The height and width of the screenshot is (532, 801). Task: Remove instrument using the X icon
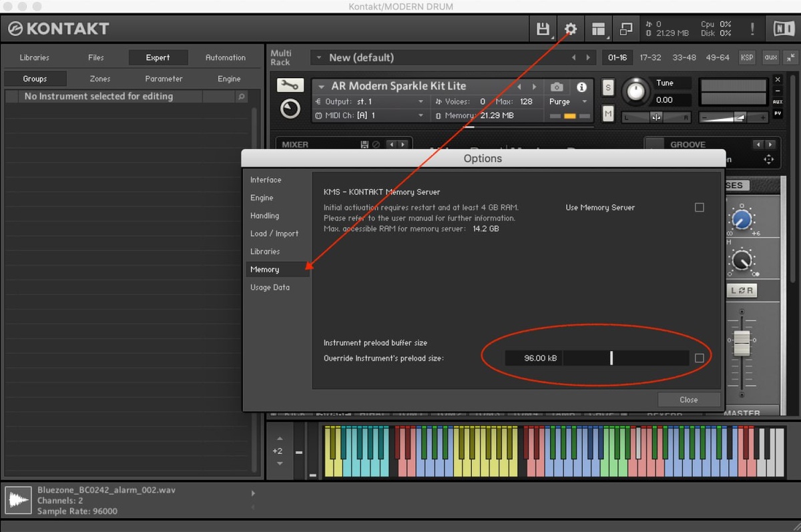tap(778, 79)
